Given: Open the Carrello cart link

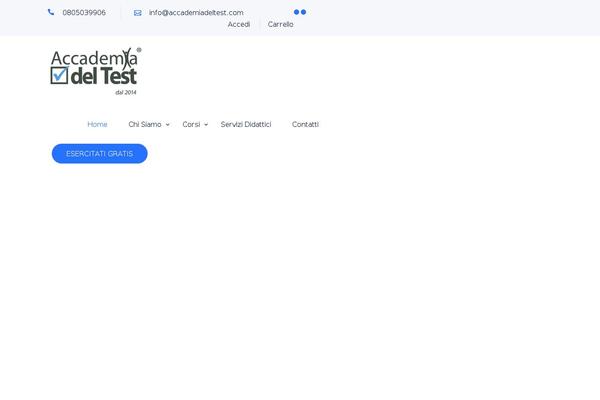Looking at the screenshot, I should tap(280, 24).
